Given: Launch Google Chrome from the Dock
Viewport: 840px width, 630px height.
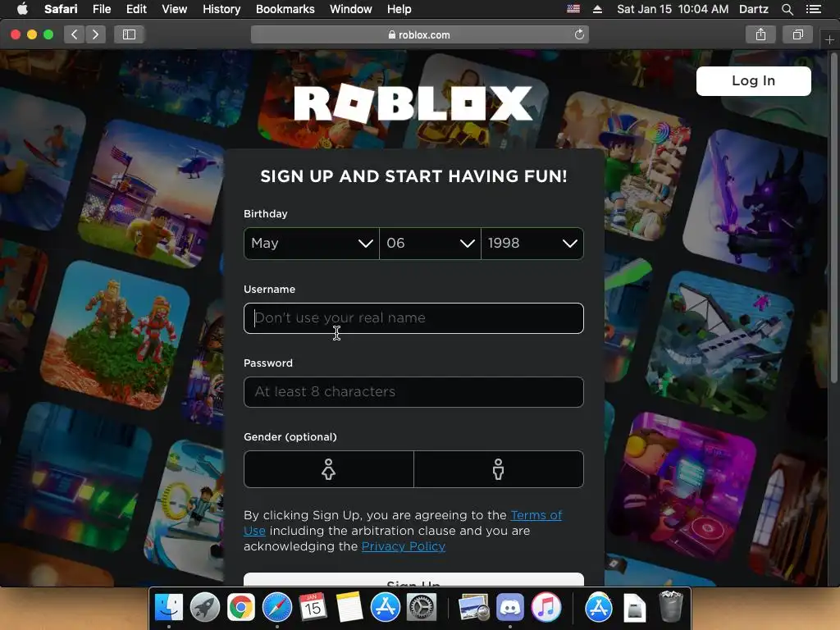Looking at the screenshot, I should [241, 608].
